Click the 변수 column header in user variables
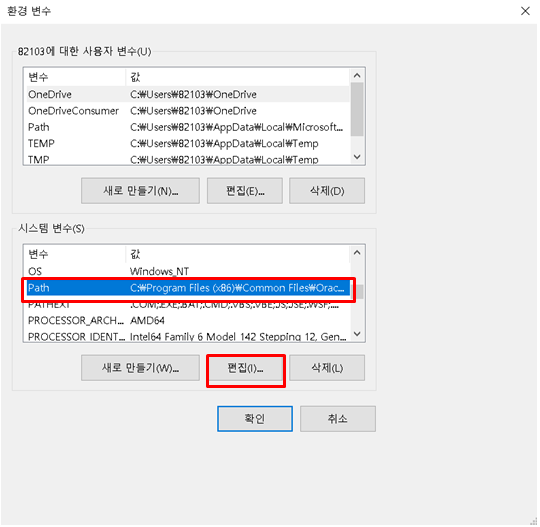 click(76, 77)
